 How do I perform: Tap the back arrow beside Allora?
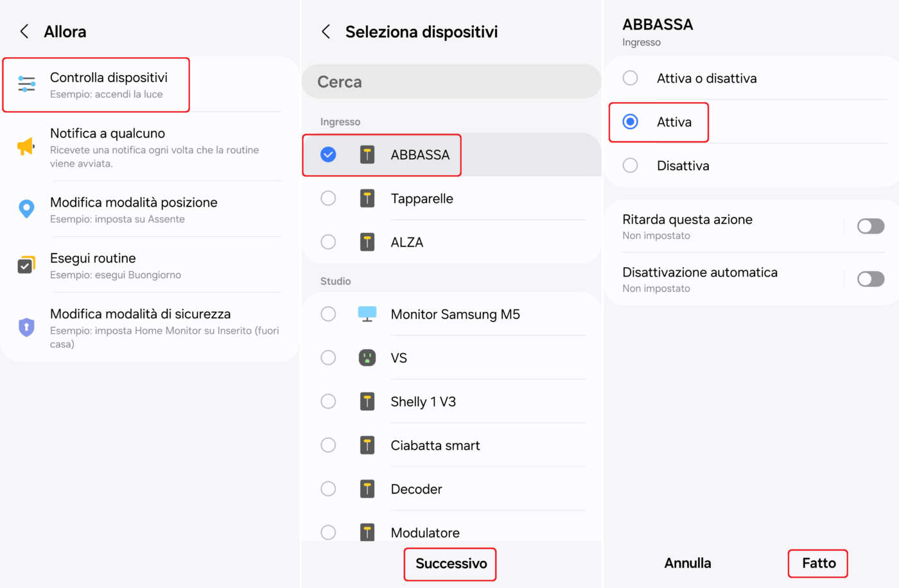[24, 31]
